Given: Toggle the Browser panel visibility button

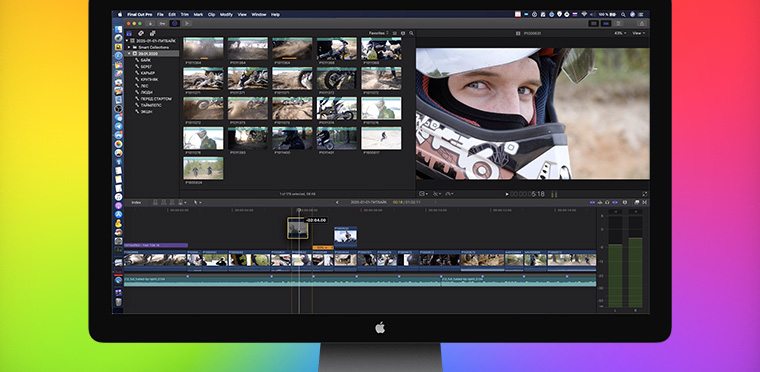Looking at the screenshot, I should (594, 23).
